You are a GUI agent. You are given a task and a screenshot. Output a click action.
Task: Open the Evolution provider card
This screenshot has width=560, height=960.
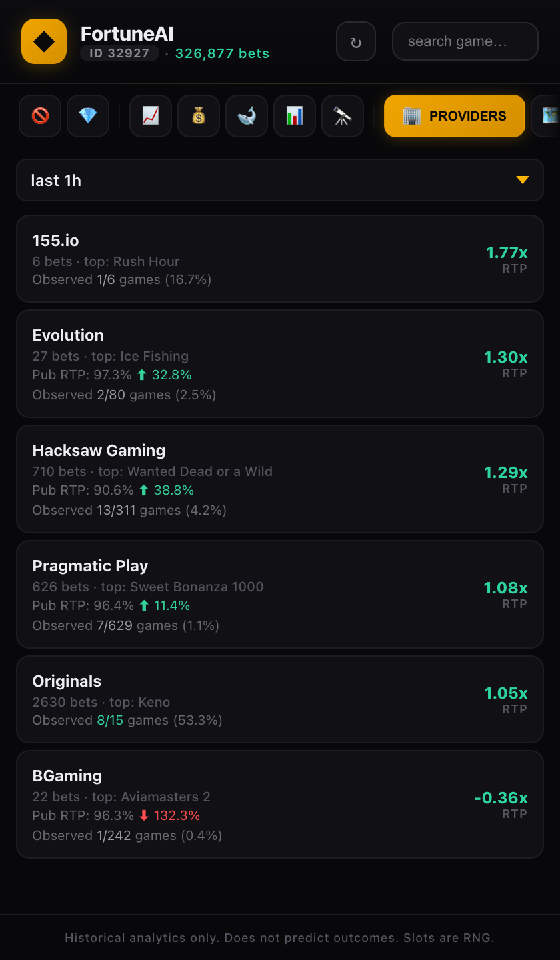[x=280, y=363]
